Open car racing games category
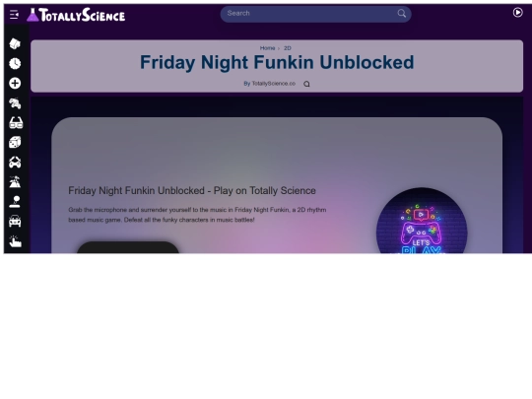This screenshot has width=532, height=399. coord(15,222)
